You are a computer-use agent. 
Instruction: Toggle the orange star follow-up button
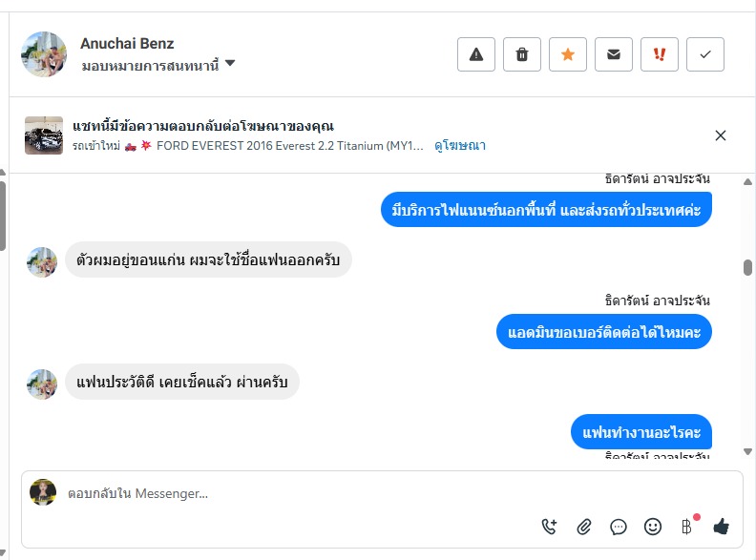tap(568, 54)
